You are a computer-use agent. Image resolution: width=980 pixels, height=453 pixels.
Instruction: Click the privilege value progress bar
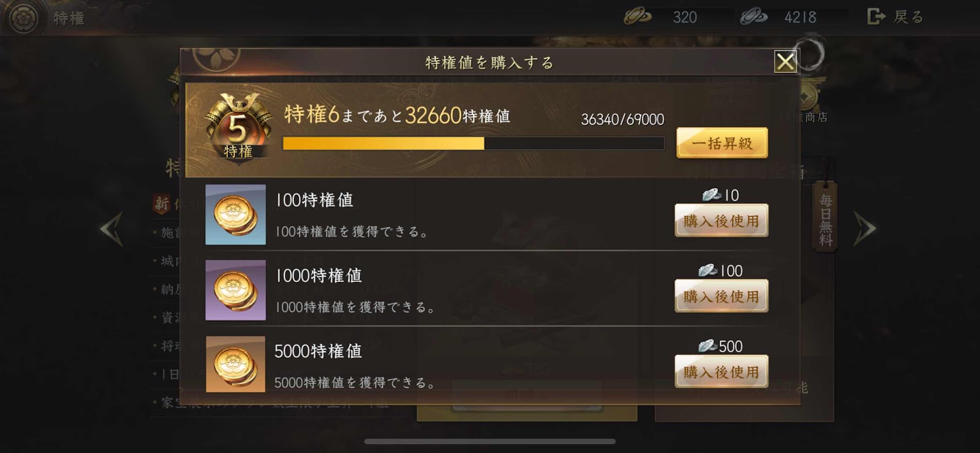(x=473, y=143)
